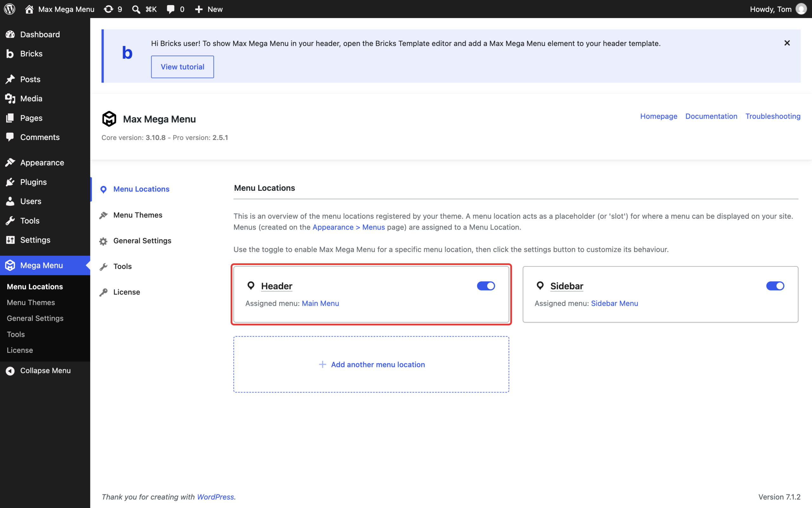
Task: Click the Plugins plug icon
Action: 10,182
